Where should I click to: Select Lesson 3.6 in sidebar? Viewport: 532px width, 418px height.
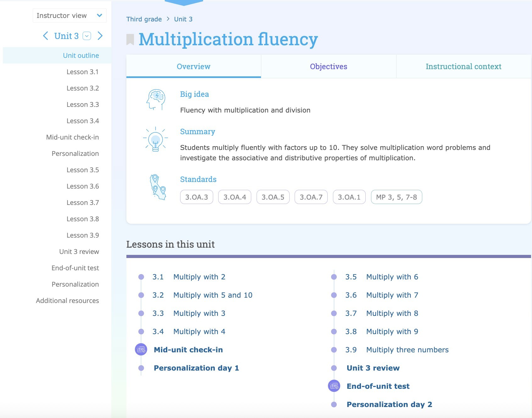(x=83, y=186)
